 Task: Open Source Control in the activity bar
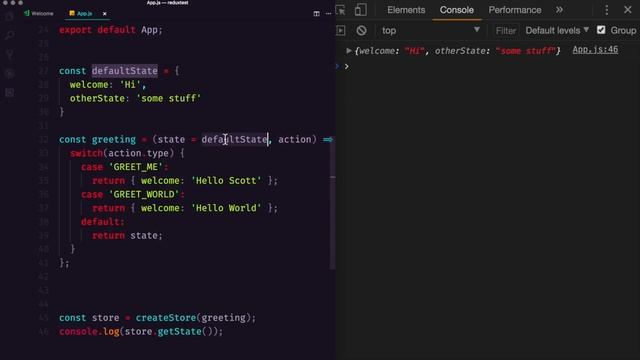point(10,54)
